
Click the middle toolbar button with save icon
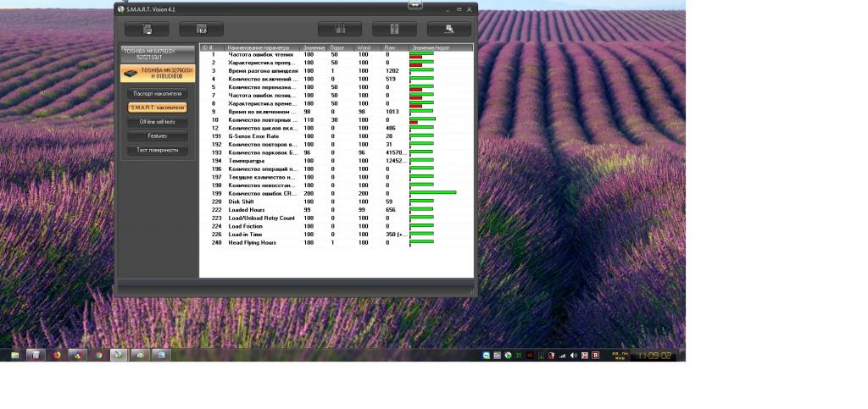pos(339,29)
